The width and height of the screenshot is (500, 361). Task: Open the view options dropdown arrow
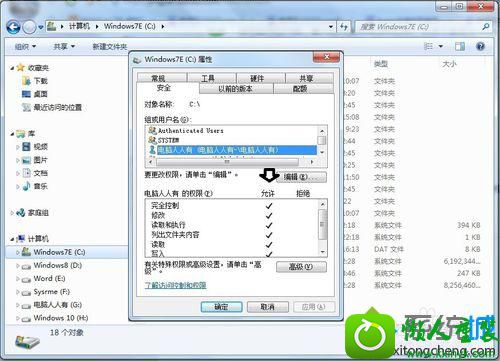point(441,46)
